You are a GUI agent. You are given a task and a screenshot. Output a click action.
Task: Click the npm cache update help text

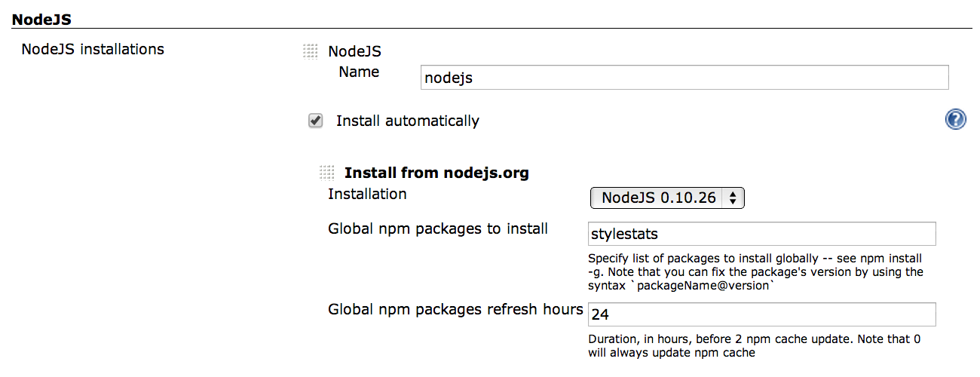pyautogui.click(x=754, y=346)
